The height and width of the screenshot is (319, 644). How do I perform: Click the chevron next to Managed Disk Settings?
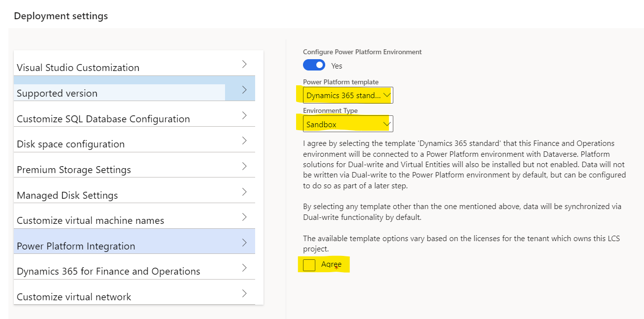click(x=244, y=192)
